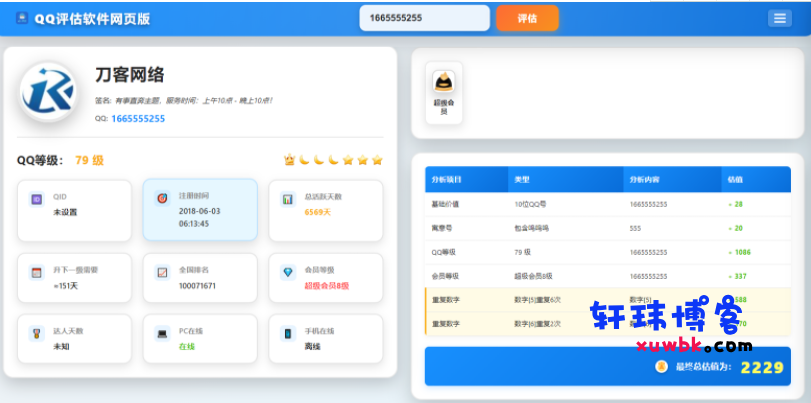Image resolution: width=811 pixels, height=403 pixels.
Task: Click the +20 value in 寓意号 row
Action: 735,228
